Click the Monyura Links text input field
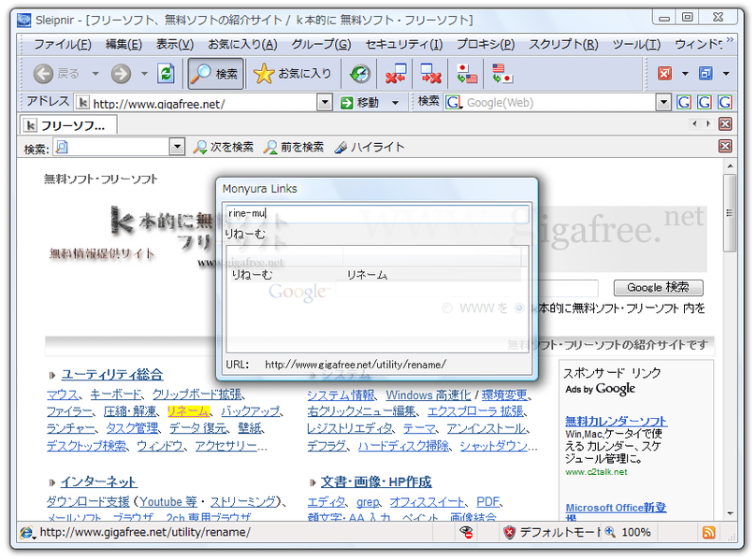Viewport: 756px width, 560px height. (x=377, y=213)
